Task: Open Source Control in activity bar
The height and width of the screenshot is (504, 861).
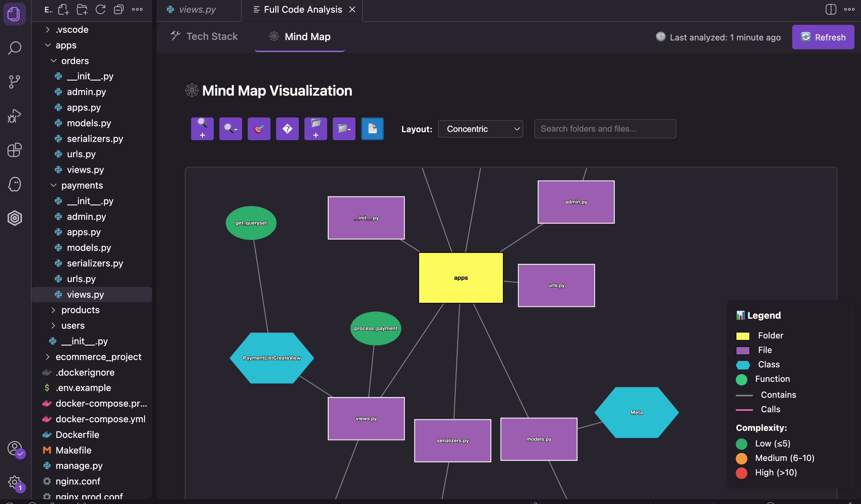Action: 14,82
